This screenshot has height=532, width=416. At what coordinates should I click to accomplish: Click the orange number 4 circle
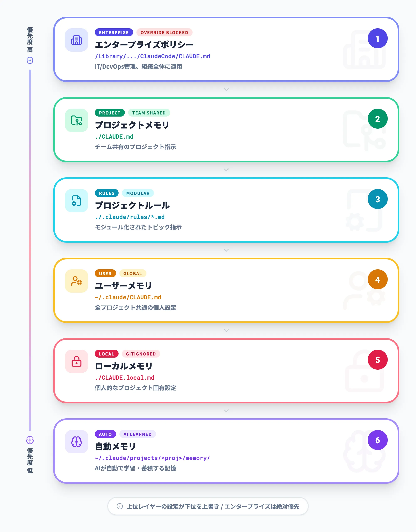tap(378, 279)
